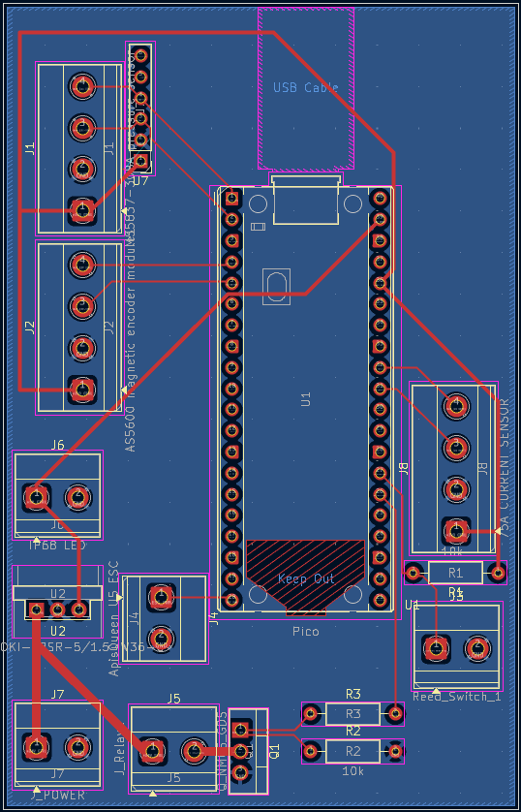Click the 'USB Cable' label text

pos(306,87)
